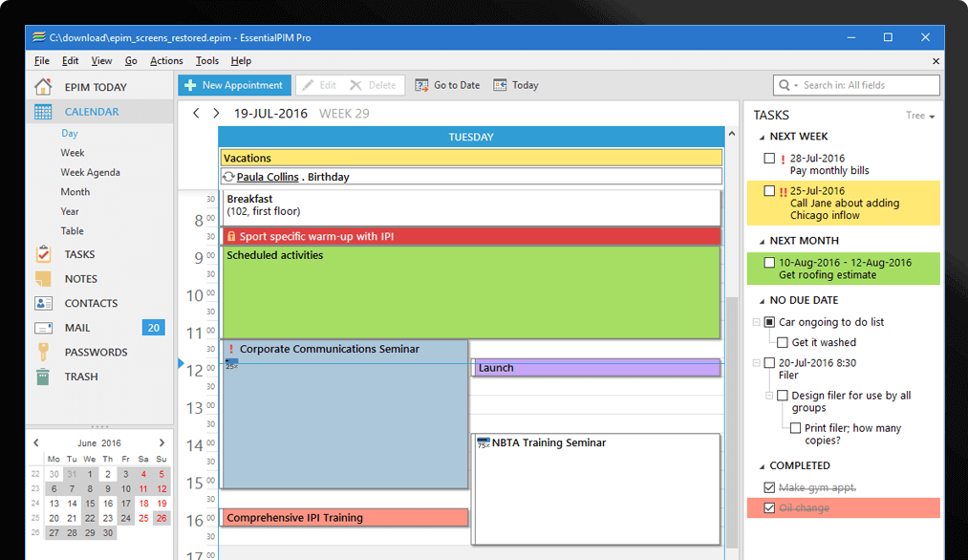Check the Call Jane about adding Chicago inflow task
This screenshot has height=560, width=968.
[769, 191]
